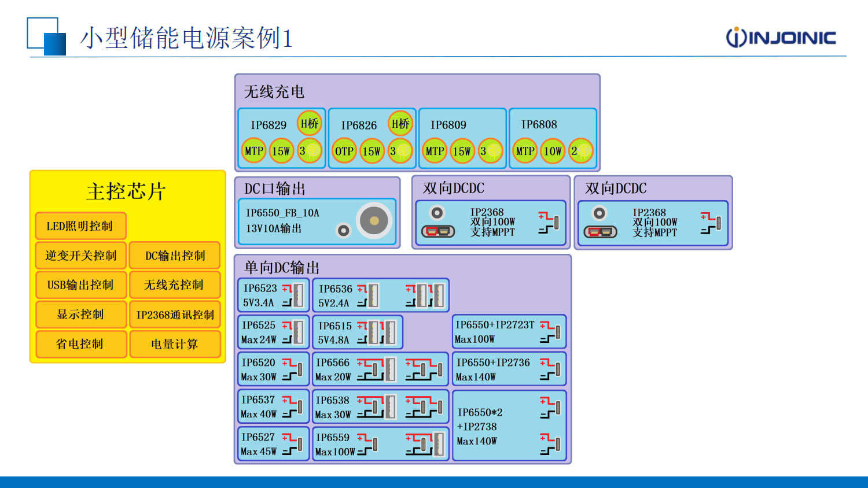Select the MTP badge under IP6829
The width and height of the screenshot is (868, 488).
click(253, 151)
